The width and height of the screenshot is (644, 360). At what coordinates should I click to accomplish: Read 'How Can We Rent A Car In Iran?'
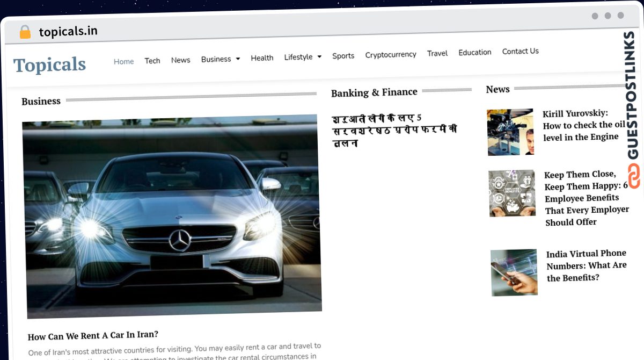93,336
